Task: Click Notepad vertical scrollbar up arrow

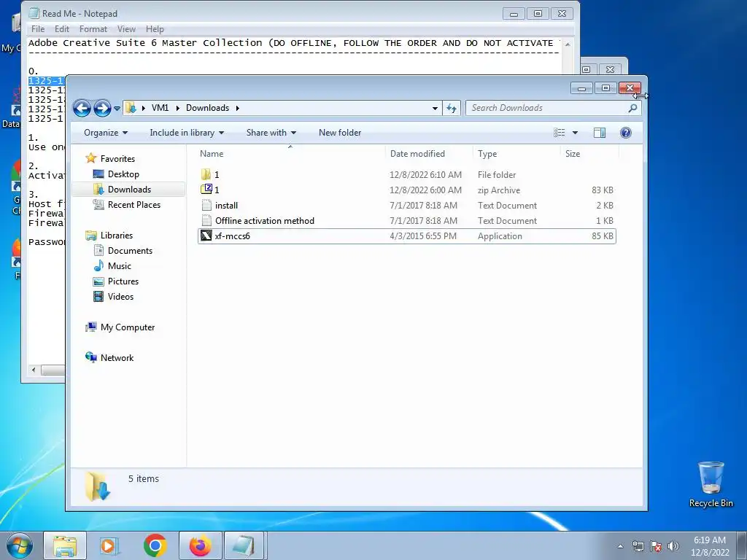Action: 568,44
